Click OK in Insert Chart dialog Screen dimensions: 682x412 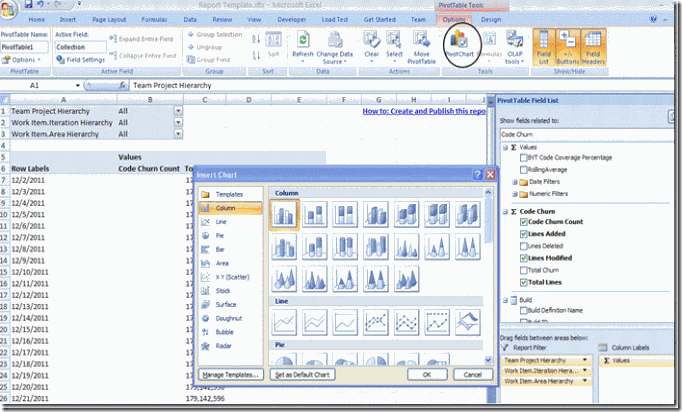pos(427,375)
